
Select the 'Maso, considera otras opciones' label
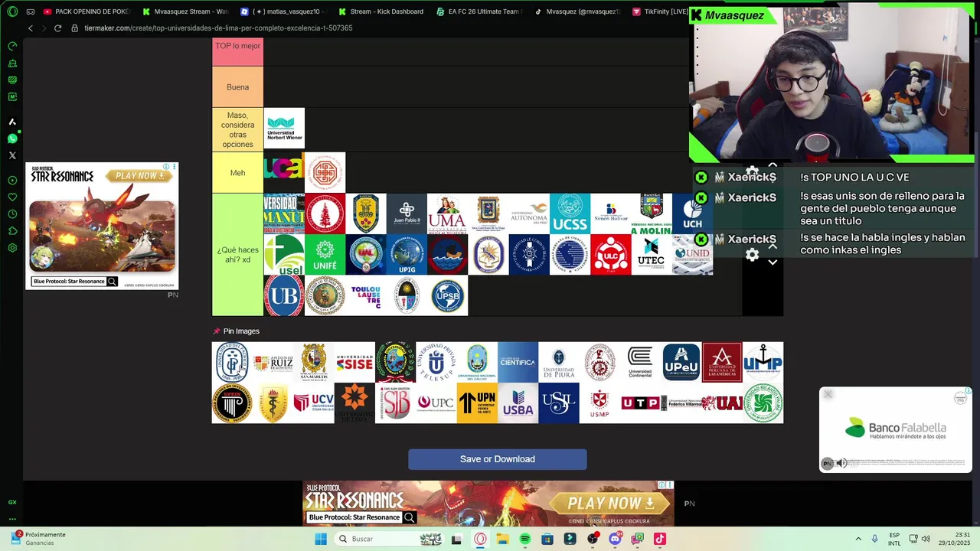[237, 130]
